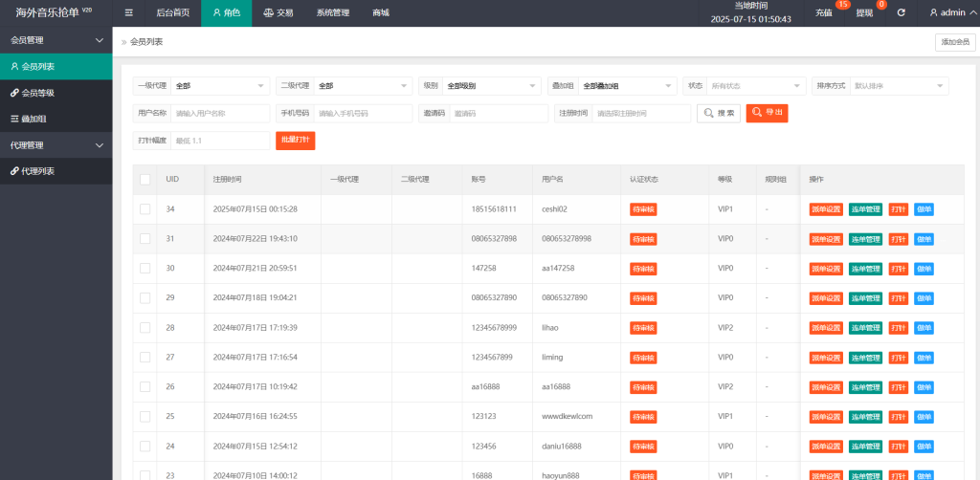Select the 会员列表 sidebar item
This screenshot has width=980, height=480.
coord(56,66)
